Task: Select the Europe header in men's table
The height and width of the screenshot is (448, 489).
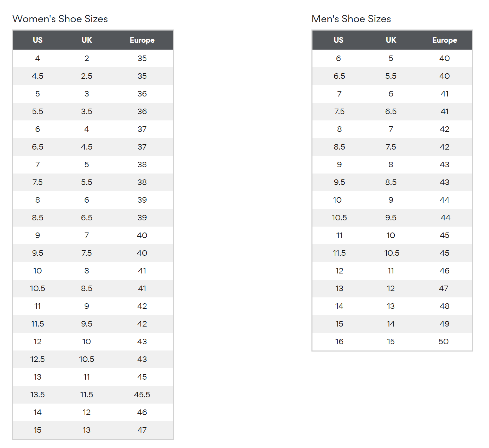Action: pos(444,40)
